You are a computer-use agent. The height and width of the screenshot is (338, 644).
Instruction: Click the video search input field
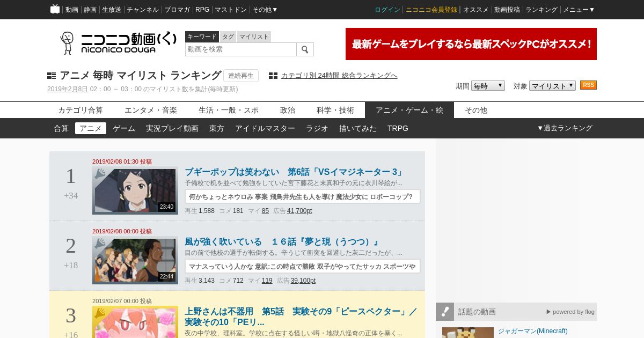click(240, 49)
